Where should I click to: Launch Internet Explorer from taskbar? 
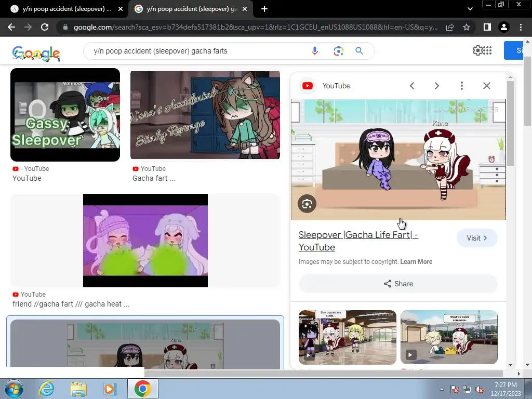point(46,389)
